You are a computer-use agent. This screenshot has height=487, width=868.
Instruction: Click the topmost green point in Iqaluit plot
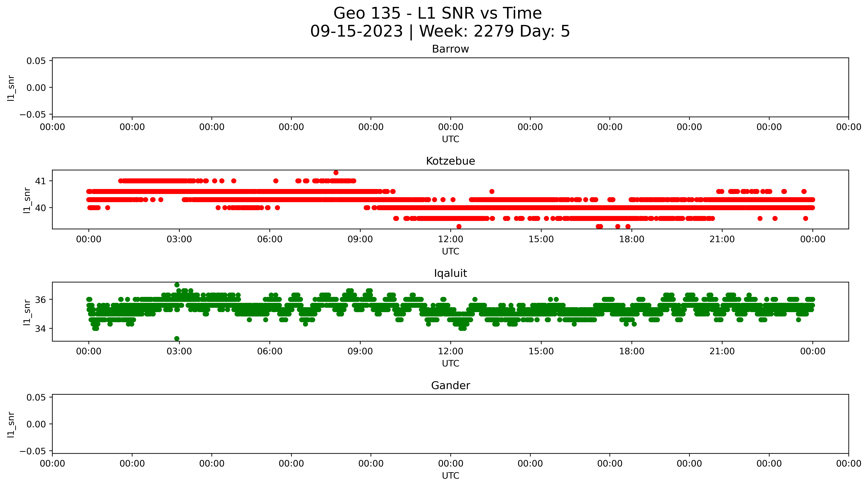[177, 285]
